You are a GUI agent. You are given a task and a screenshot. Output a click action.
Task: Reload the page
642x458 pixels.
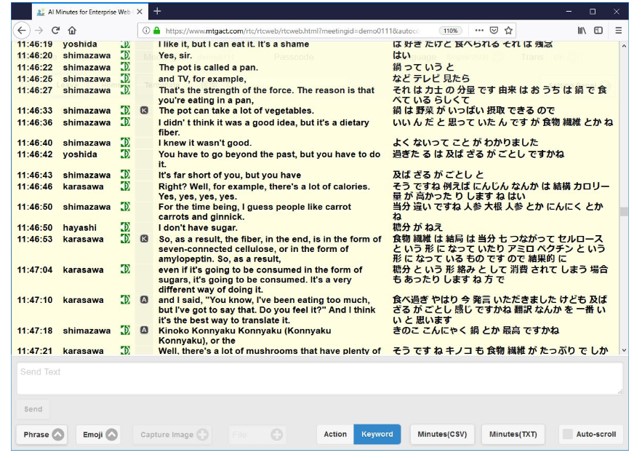(x=56, y=30)
